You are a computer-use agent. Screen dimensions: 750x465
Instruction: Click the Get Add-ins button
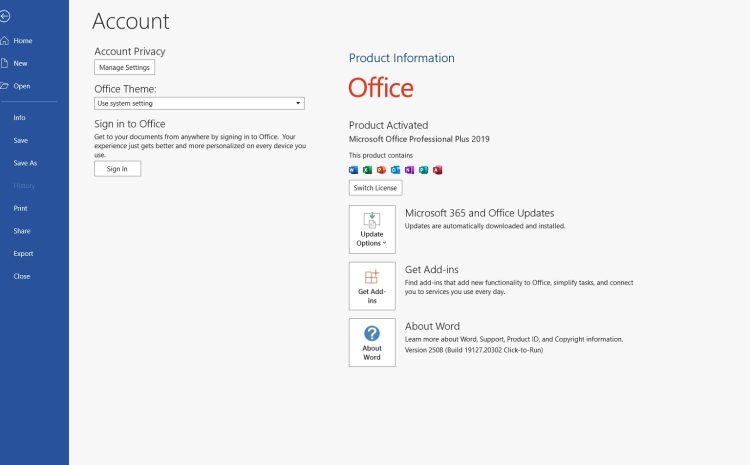point(372,286)
